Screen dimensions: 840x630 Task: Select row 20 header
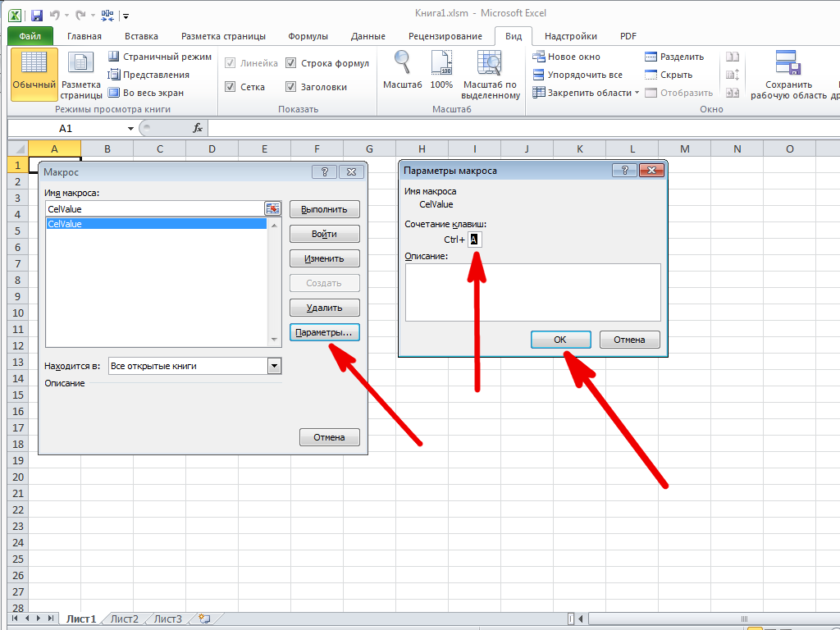(x=18, y=477)
